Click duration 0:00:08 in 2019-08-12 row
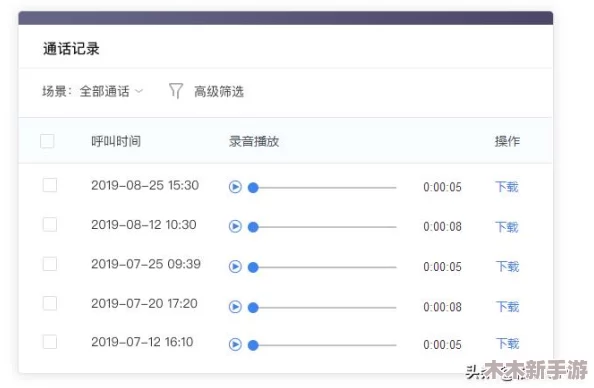594x388 pixels. coord(442,227)
